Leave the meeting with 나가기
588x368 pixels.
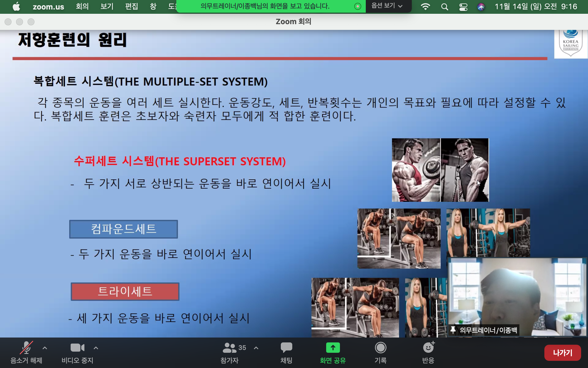pos(562,353)
